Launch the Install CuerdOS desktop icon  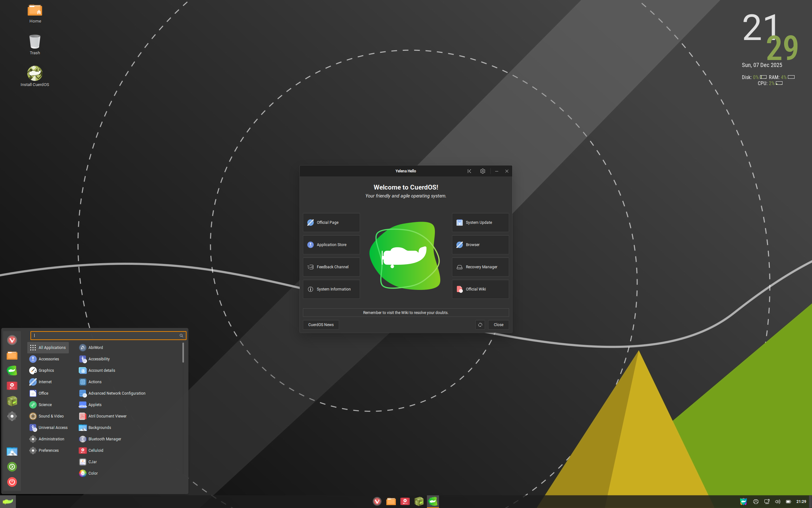(x=35, y=76)
